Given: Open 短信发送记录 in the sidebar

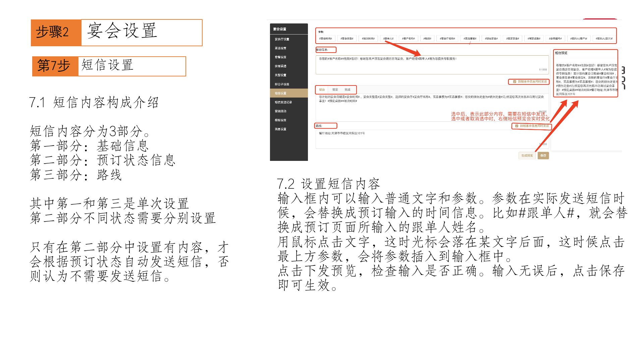Looking at the screenshot, I should click(283, 102).
